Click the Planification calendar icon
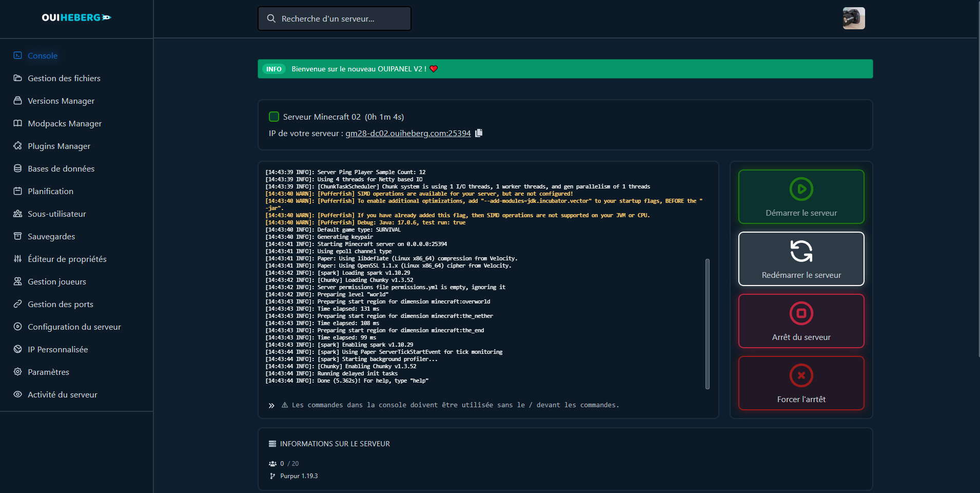Screen dimensions: 980x493 (x=17, y=191)
